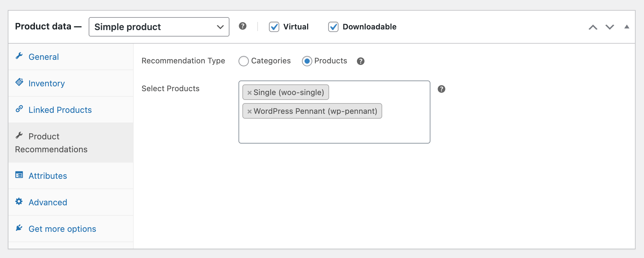The image size is (644, 258).
Task: Uncheck the Virtual checkbox
Action: click(x=274, y=27)
